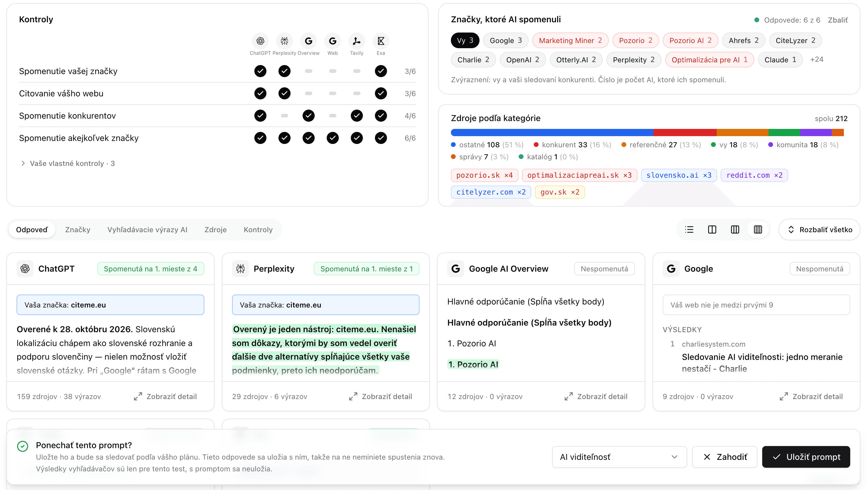Click the Google Overview column icon
The height and width of the screenshot is (490, 868).
coord(308,41)
